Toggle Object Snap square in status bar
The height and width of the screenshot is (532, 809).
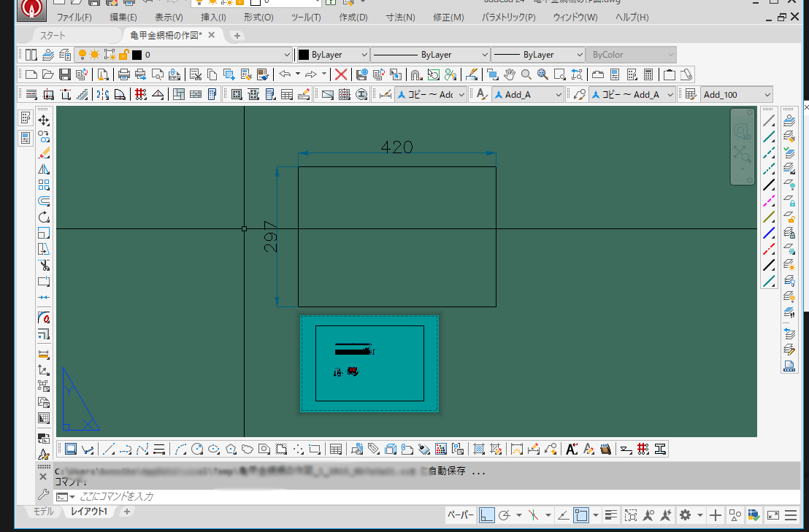pyautogui.click(x=581, y=515)
